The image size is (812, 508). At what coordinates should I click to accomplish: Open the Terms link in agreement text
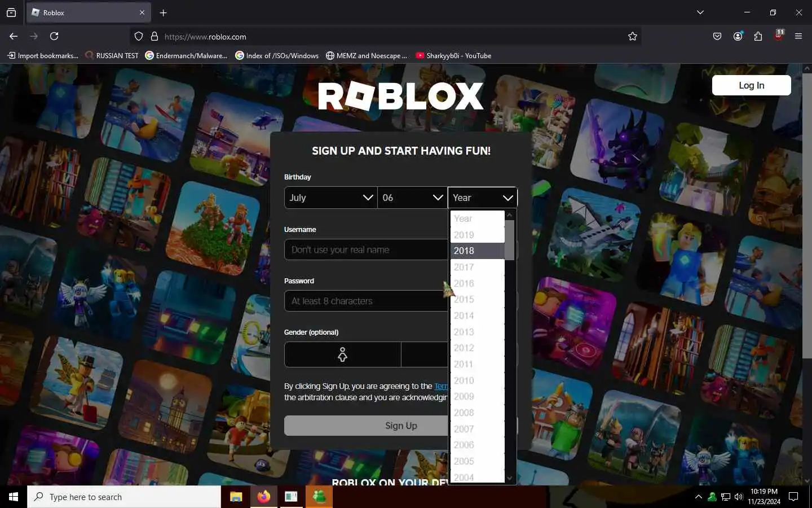point(441,386)
